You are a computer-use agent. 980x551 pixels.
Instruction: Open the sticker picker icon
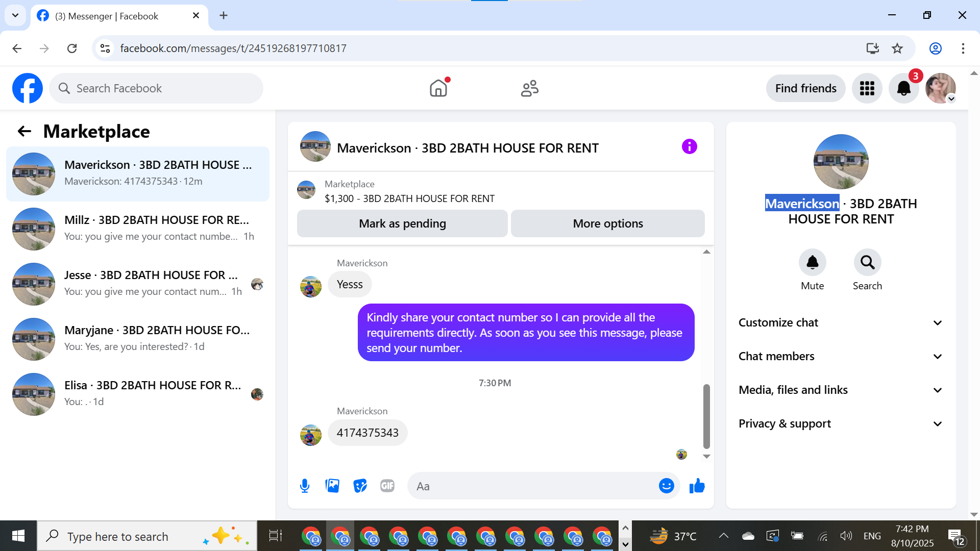tap(360, 486)
